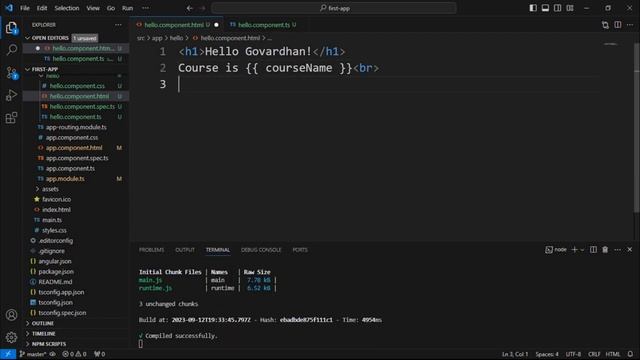Open the Search view in activity bar

(11, 50)
